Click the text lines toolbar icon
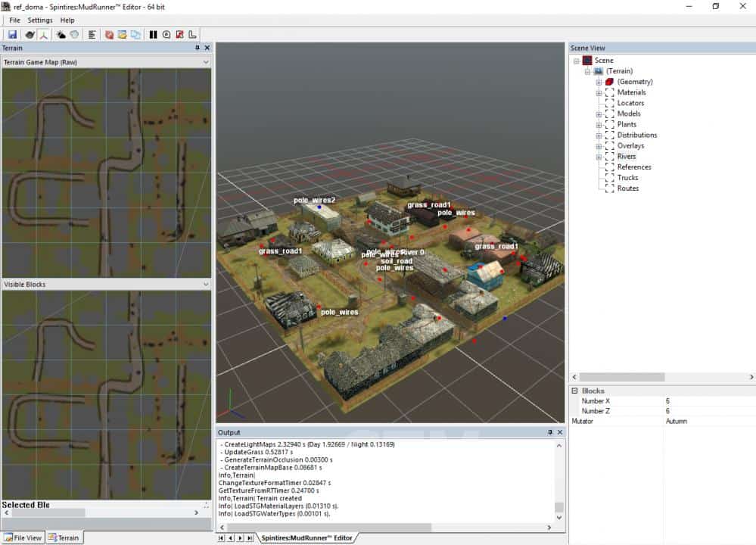Image resolution: width=756 pixels, height=545 pixels. pos(92,35)
